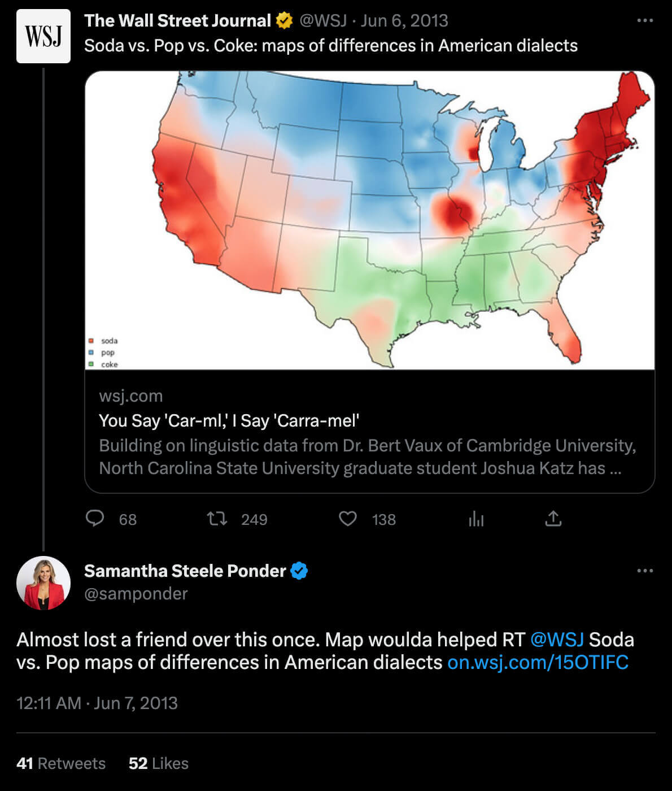
Task: Like the WSJ tweet via heart icon
Action: 348,518
